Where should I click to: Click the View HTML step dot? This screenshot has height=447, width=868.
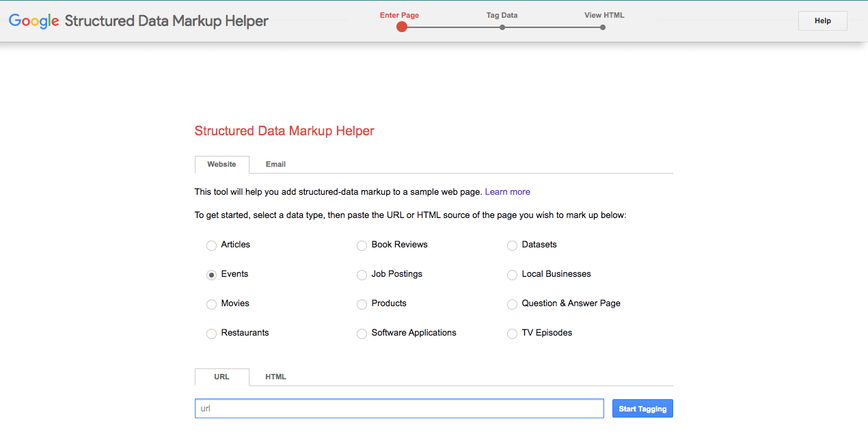click(x=603, y=27)
